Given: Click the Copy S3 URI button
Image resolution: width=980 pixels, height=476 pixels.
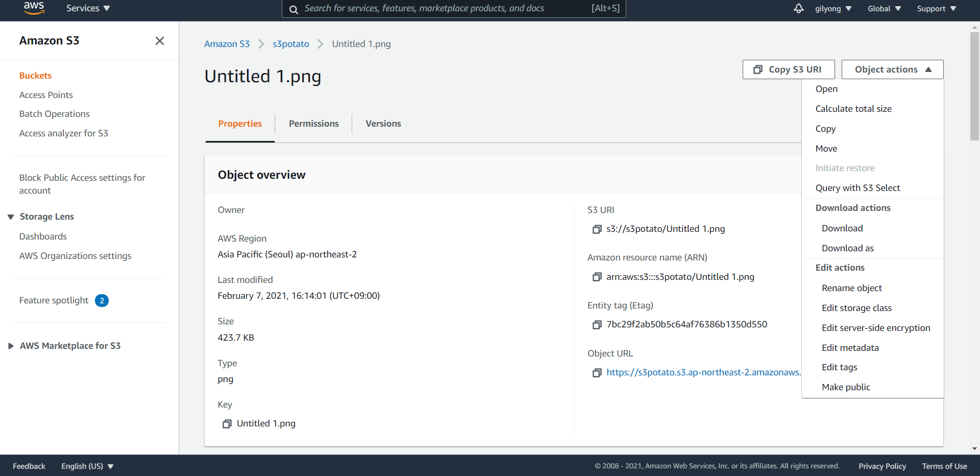Looking at the screenshot, I should (x=789, y=69).
